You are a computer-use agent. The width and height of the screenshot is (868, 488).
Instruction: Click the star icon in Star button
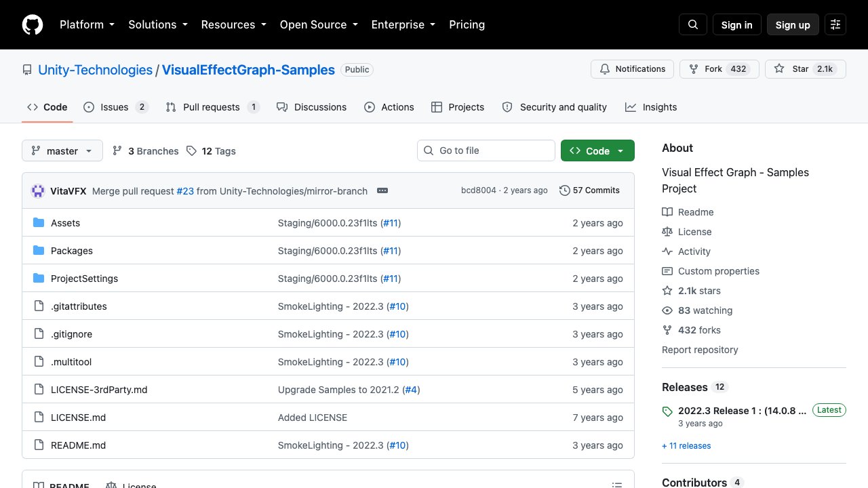[779, 69]
